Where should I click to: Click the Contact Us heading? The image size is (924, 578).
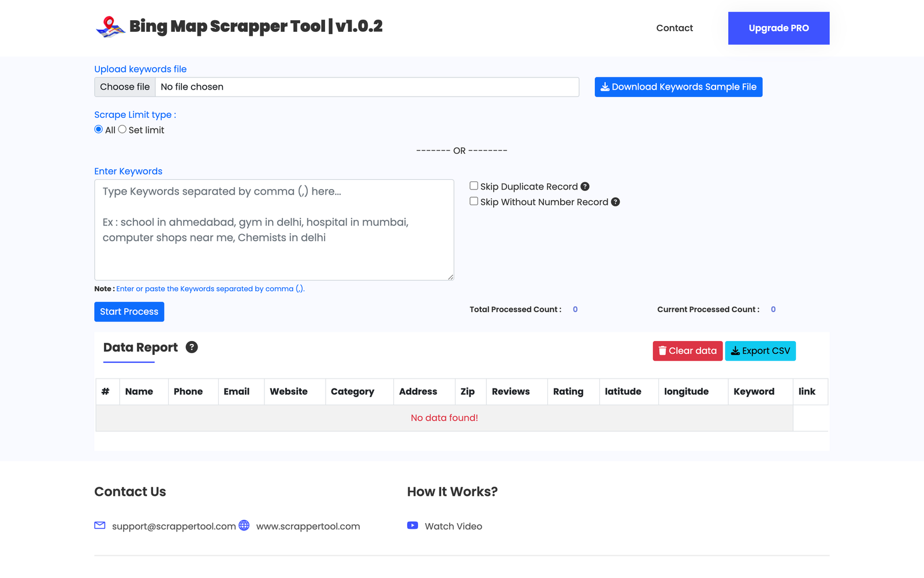(x=130, y=492)
